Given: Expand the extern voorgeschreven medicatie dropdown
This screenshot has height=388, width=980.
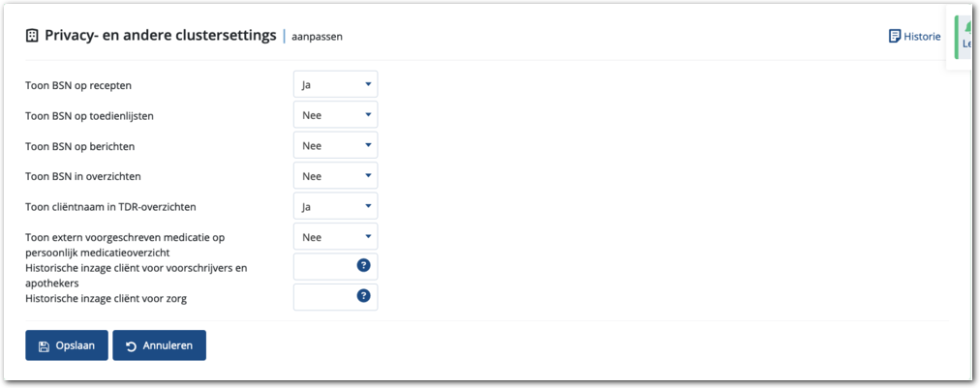Looking at the screenshot, I should pyautogui.click(x=335, y=237).
